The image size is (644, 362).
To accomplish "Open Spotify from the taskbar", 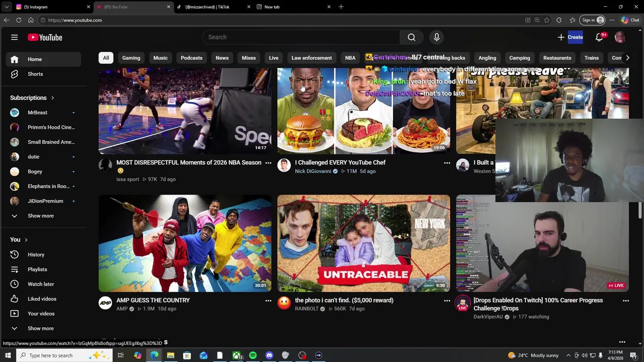I will tap(253, 355).
